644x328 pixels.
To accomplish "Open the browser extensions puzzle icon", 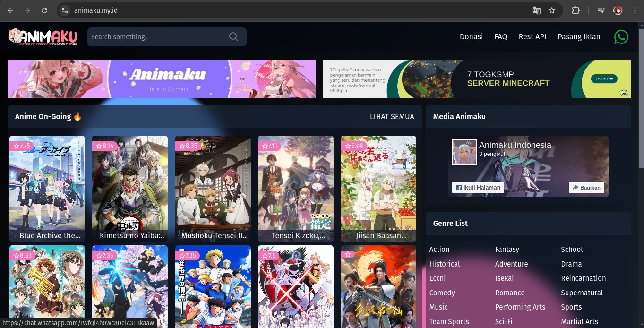I will coord(575,10).
